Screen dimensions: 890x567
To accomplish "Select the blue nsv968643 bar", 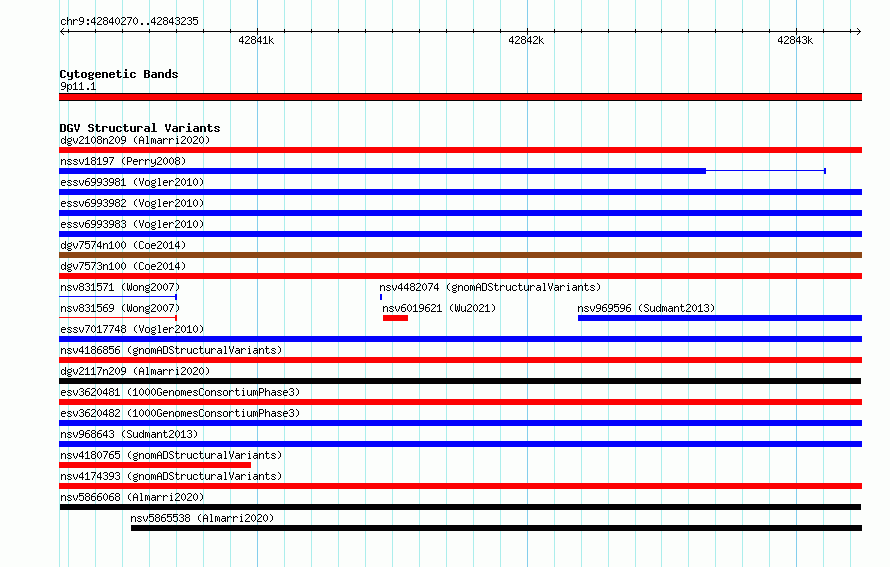I will pos(460,444).
